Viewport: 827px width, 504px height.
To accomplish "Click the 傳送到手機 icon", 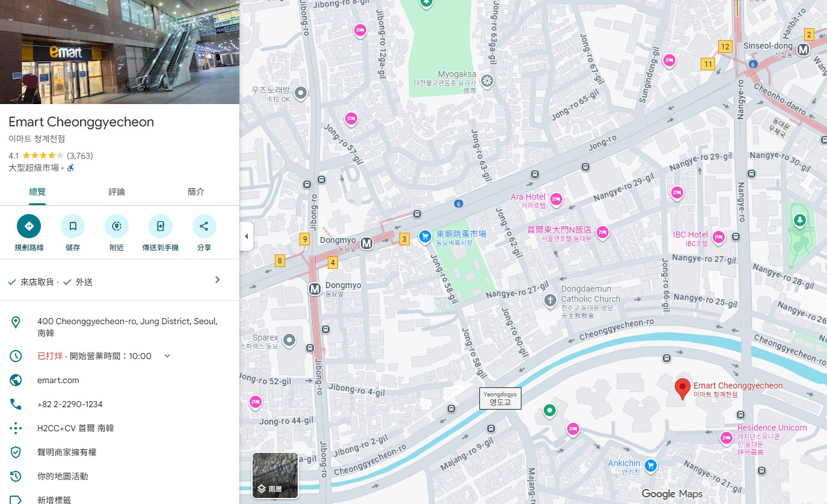I will (160, 226).
